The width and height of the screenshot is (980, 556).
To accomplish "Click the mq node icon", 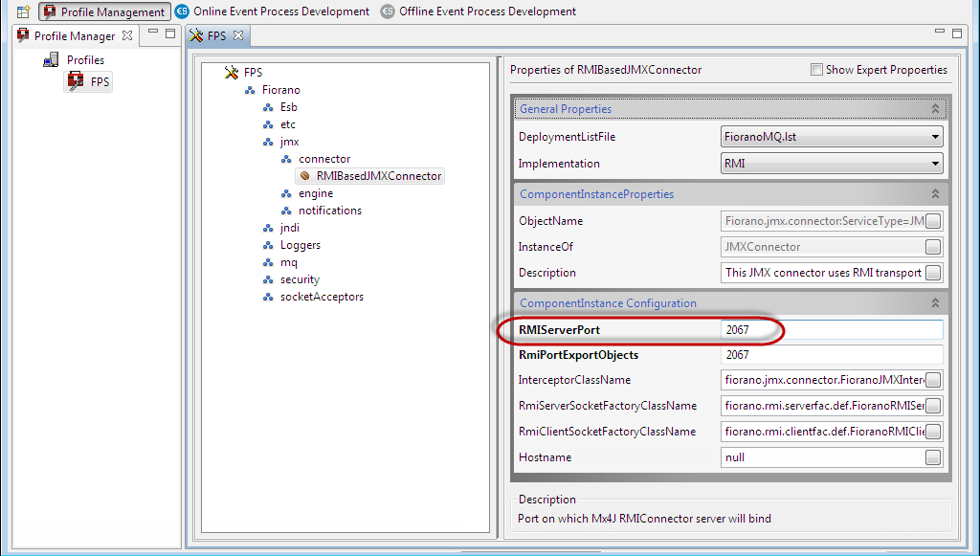I will pyautogui.click(x=268, y=262).
